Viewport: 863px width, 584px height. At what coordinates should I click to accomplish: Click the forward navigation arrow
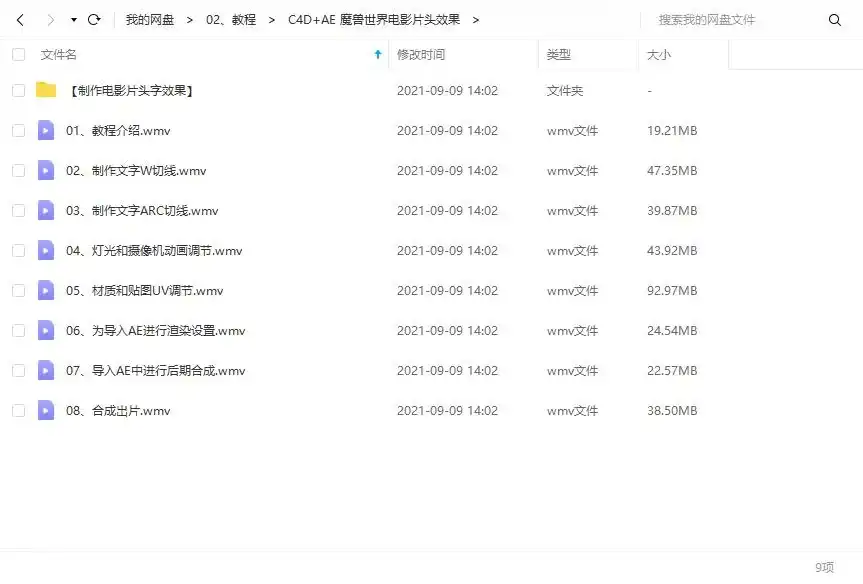50,20
